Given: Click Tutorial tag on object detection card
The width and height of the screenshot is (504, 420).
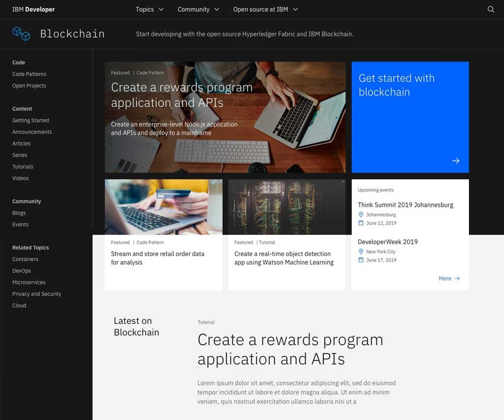Looking at the screenshot, I should [x=267, y=242].
